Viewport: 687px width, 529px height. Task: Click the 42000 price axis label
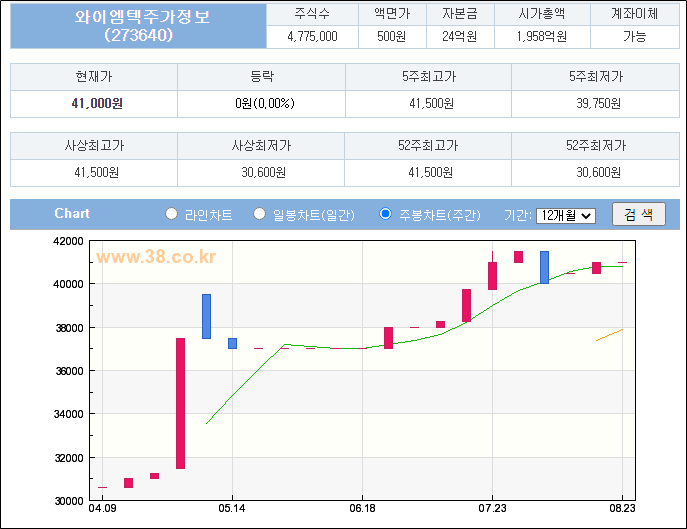tap(68, 241)
